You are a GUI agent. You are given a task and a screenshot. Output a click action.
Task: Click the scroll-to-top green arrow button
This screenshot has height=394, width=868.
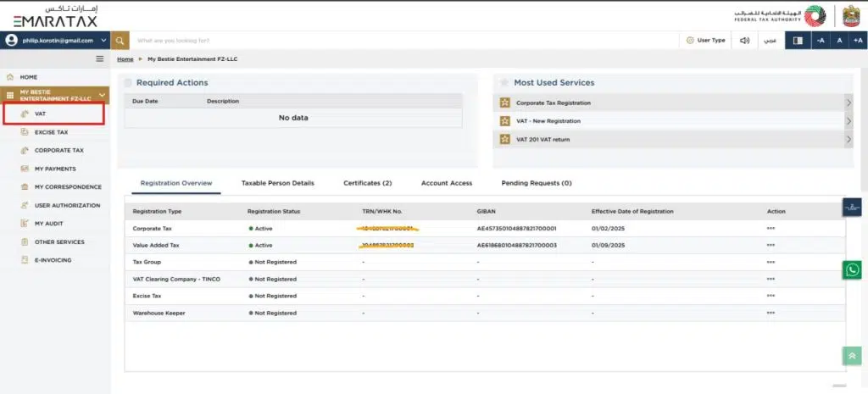853,356
